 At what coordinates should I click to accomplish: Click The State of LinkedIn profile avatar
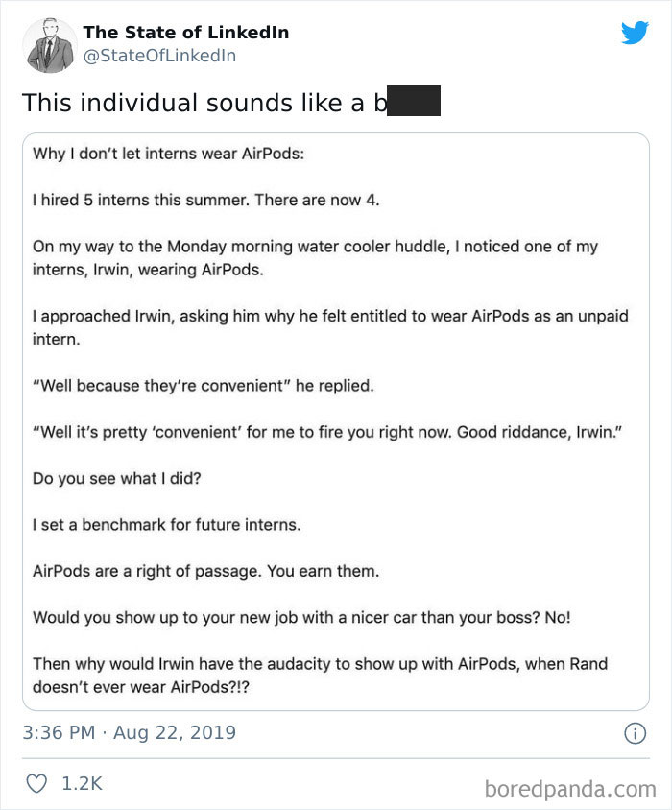click(49, 45)
